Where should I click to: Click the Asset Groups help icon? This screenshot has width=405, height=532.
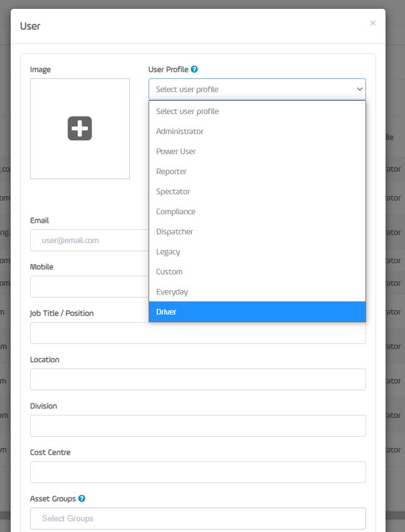[82, 498]
